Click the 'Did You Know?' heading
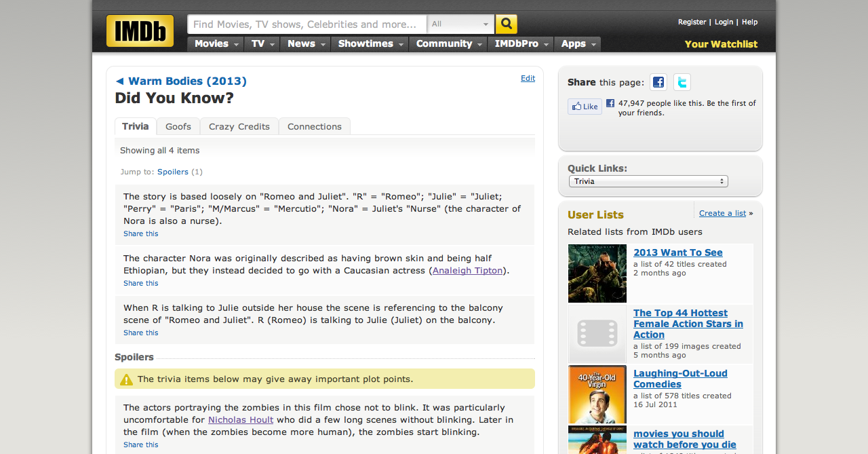The image size is (868, 454). click(x=174, y=98)
